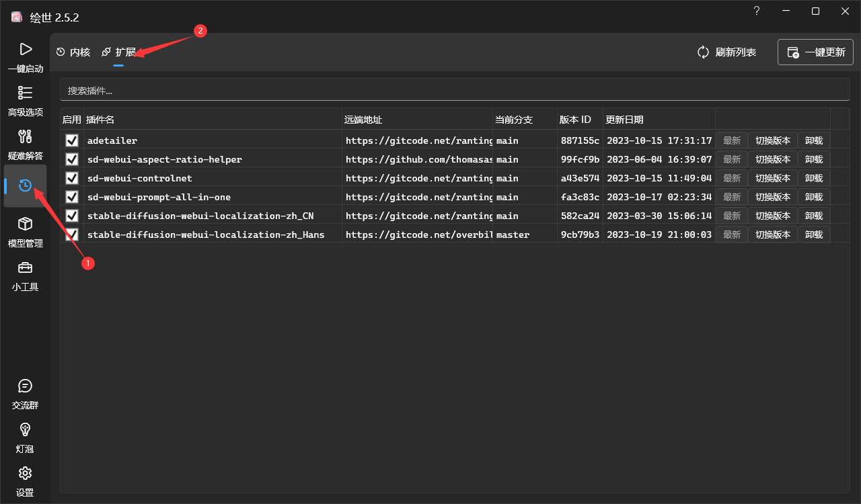This screenshot has width=861, height=504.
Task: Click the 绘世 app logo icon
Action: [17, 17]
